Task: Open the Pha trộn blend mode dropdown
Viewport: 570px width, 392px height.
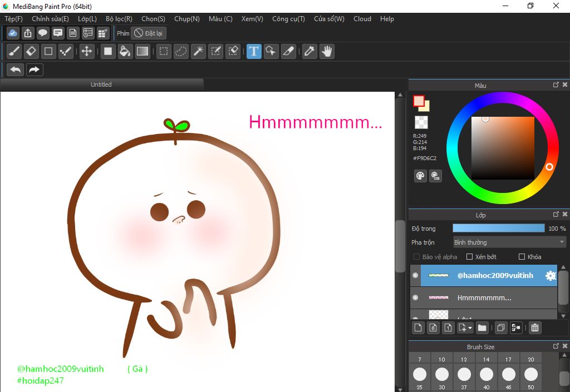Action: tap(509, 242)
